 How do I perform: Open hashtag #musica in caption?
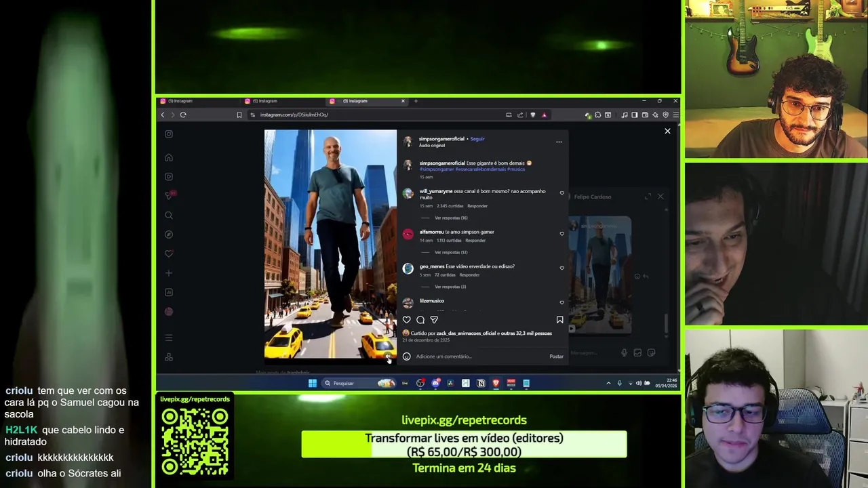(x=516, y=169)
